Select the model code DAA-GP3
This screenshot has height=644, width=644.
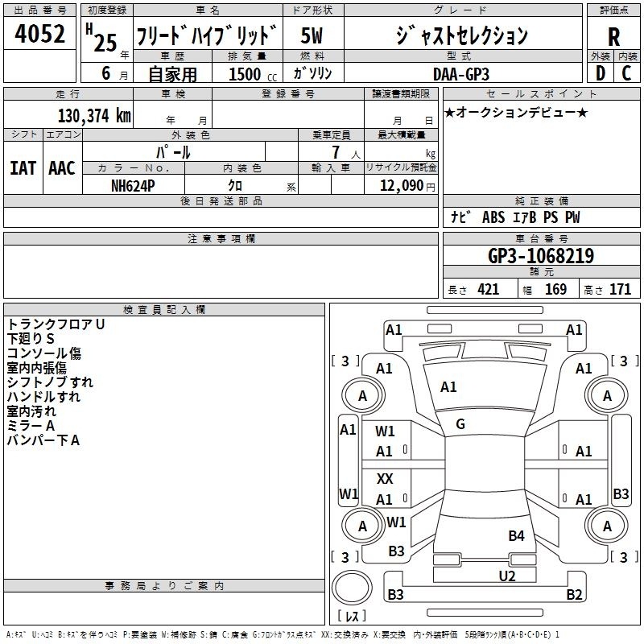tap(460, 73)
